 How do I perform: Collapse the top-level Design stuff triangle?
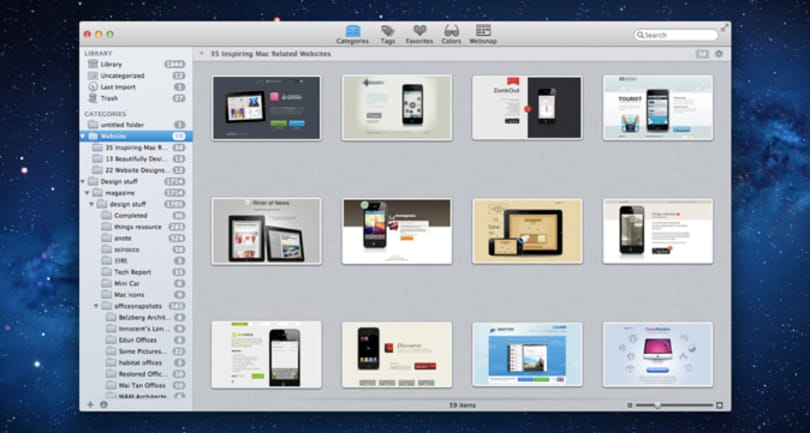[83, 181]
